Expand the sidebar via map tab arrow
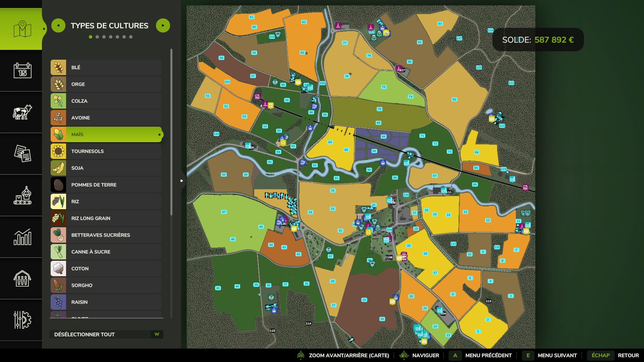The image size is (644, 362). tap(44, 29)
